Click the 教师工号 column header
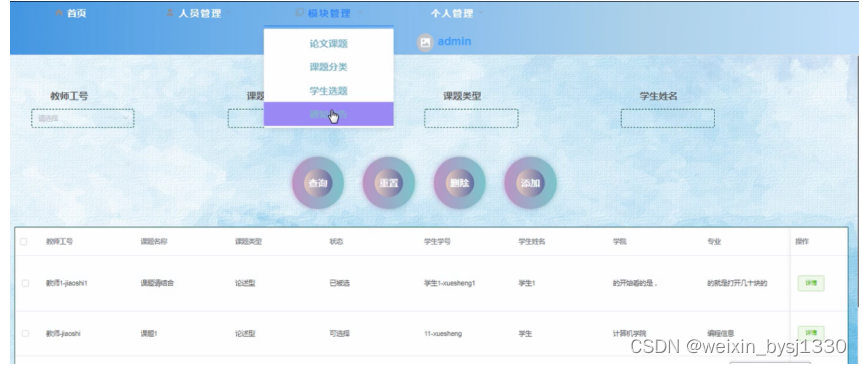Image resolution: width=862 pixels, height=366 pixels. pos(59,242)
